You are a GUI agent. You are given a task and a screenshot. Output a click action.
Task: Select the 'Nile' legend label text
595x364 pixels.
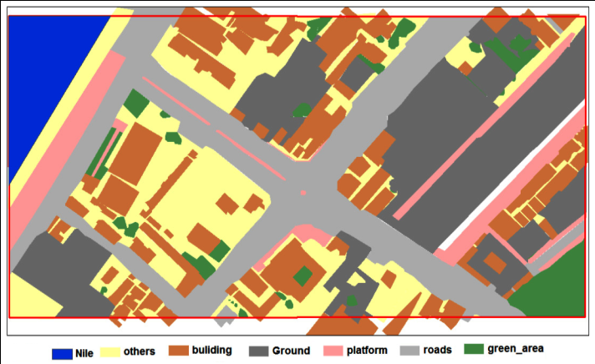pyautogui.click(x=85, y=352)
